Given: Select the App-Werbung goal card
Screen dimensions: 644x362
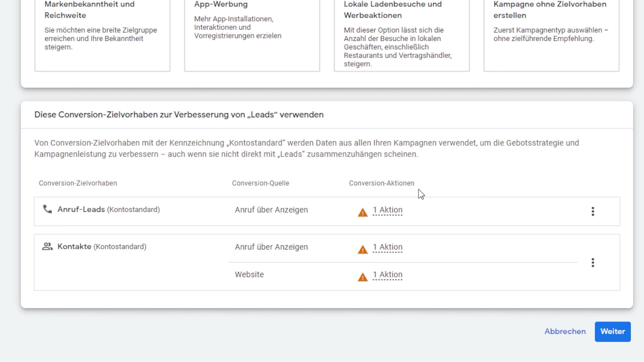Looking at the screenshot, I should [x=252, y=35].
